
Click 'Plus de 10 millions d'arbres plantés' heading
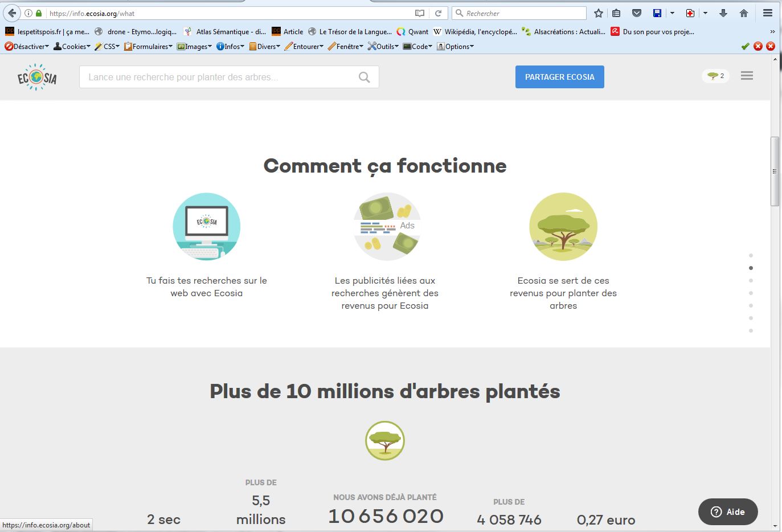(385, 391)
